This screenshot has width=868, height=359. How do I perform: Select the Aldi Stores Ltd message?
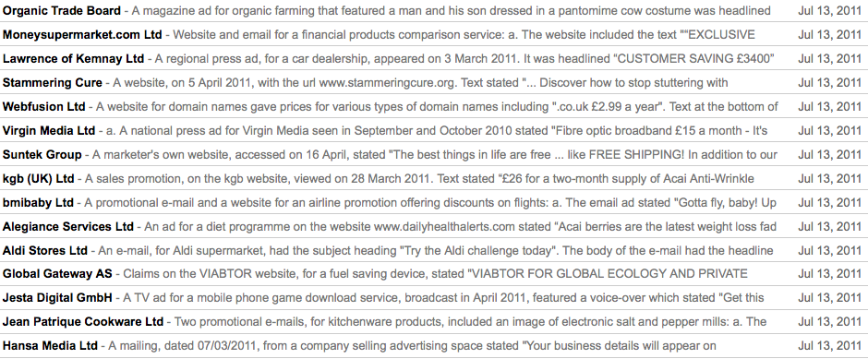434,250
